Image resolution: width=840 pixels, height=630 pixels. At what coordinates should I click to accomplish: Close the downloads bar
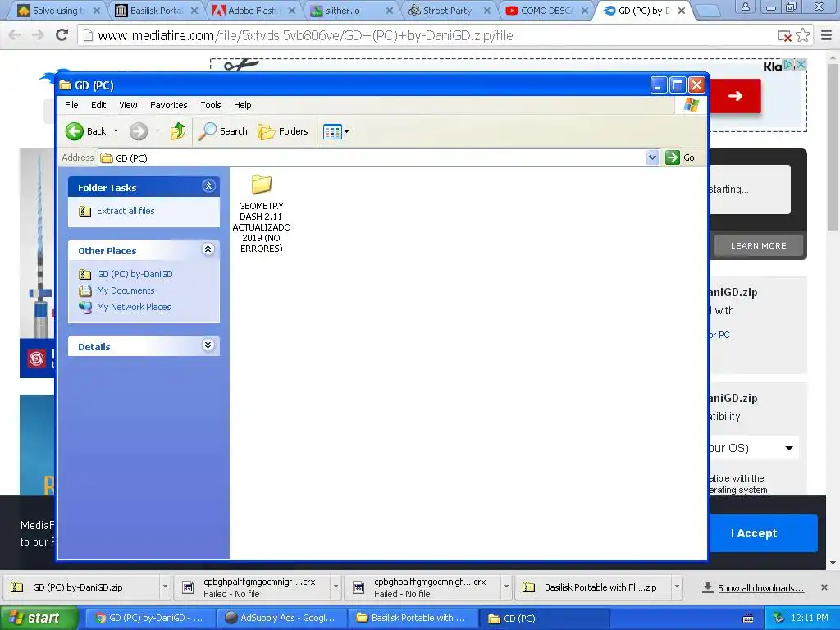click(x=824, y=587)
